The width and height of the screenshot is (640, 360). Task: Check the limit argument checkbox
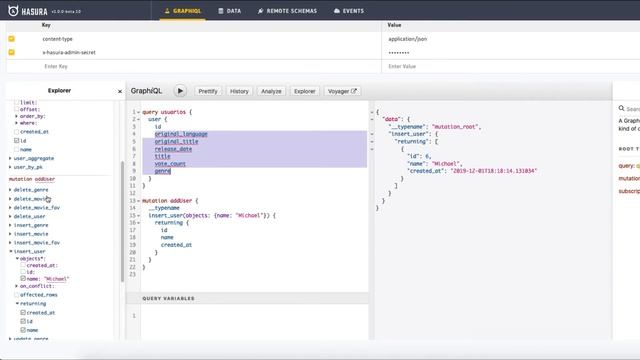click(17, 102)
